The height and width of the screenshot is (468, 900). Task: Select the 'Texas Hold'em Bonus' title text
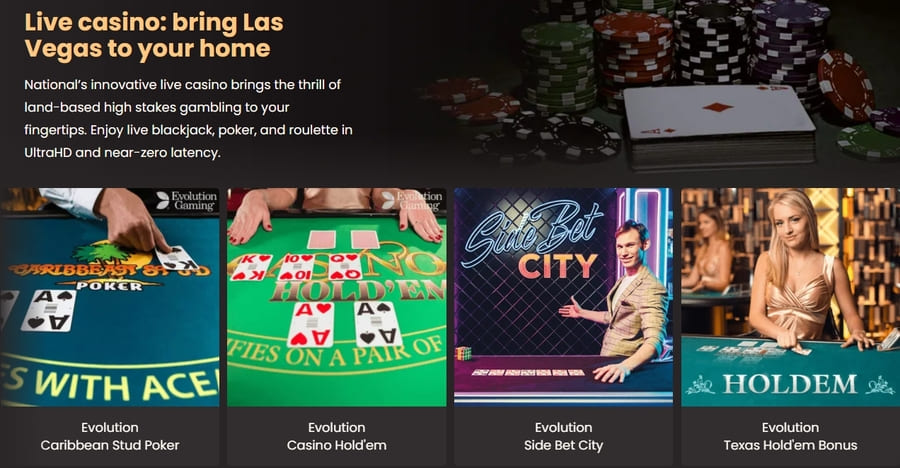(x=790, y=445)
